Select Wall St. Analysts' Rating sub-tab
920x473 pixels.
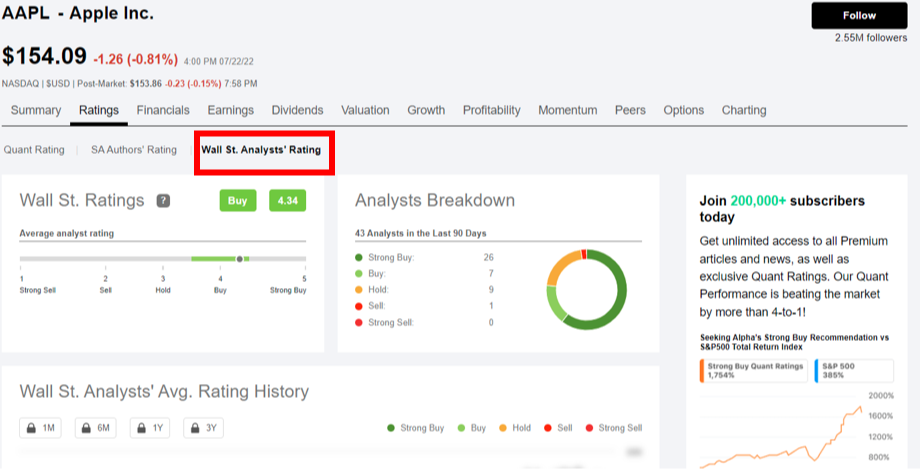[x=261, y=150]
